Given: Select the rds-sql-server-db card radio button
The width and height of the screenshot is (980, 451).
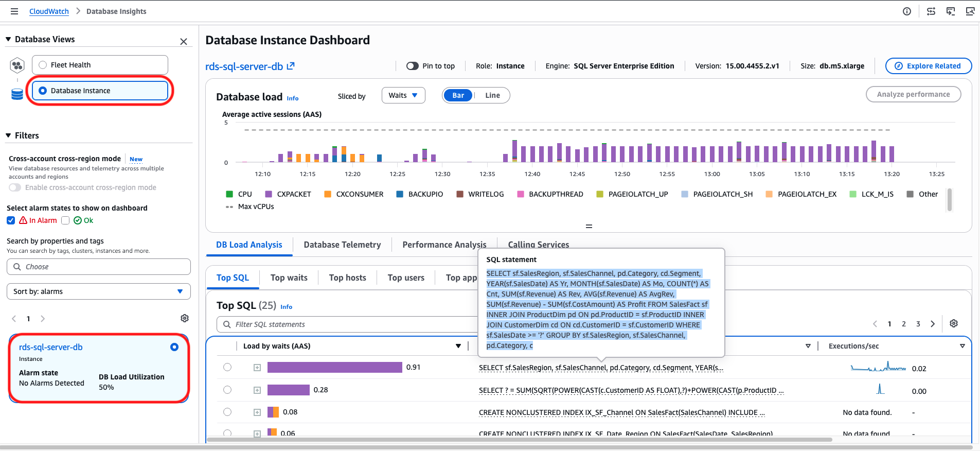Looking at the screenshot, I should pyautogui.click(x=174, y=347).
